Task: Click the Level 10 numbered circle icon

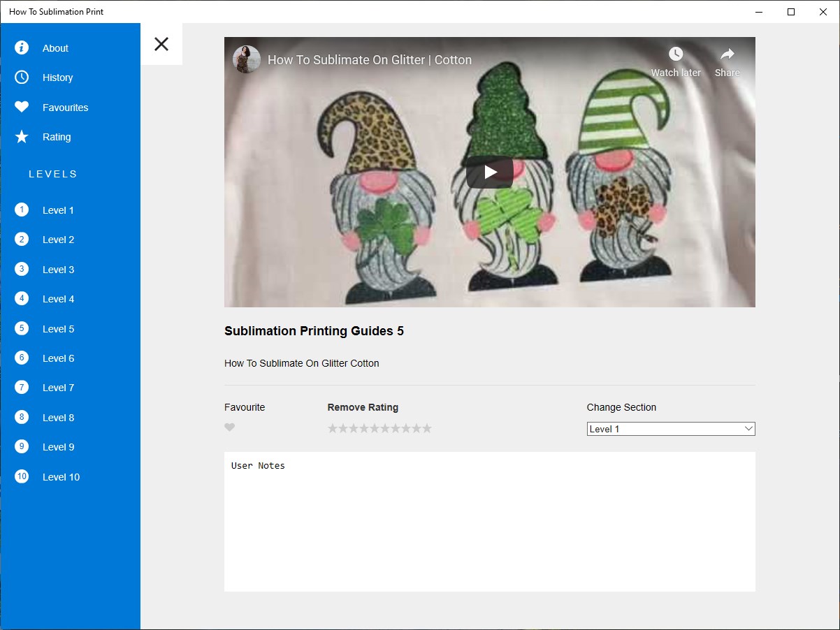Action: [22, 476]
